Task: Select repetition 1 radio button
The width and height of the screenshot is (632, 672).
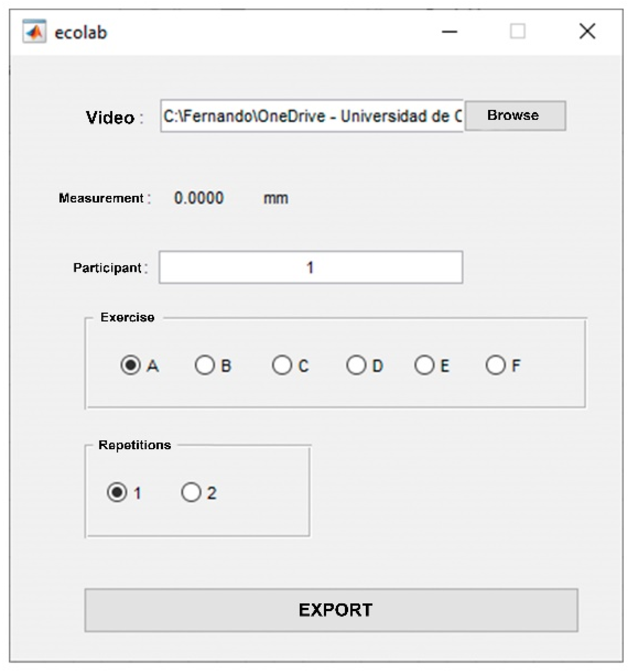Action: [117, 492]
